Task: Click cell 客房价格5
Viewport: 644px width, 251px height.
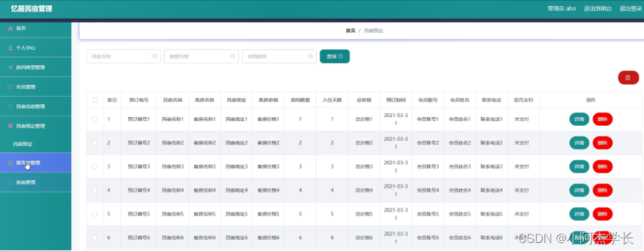Action: pos(269,214)
